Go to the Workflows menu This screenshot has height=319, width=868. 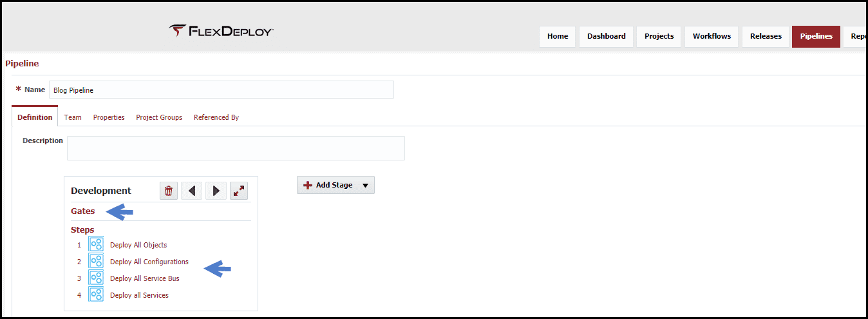[712, 36]
